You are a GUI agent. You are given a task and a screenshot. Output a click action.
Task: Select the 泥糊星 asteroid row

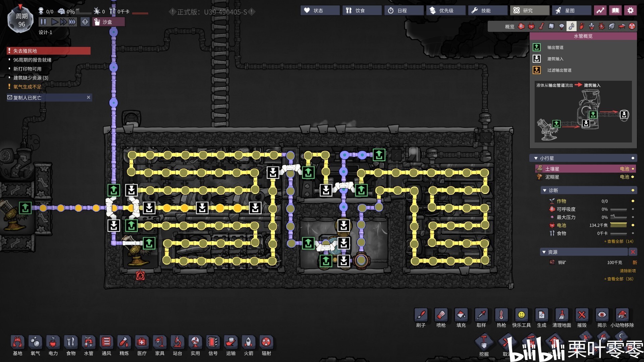tap(585, 177)
